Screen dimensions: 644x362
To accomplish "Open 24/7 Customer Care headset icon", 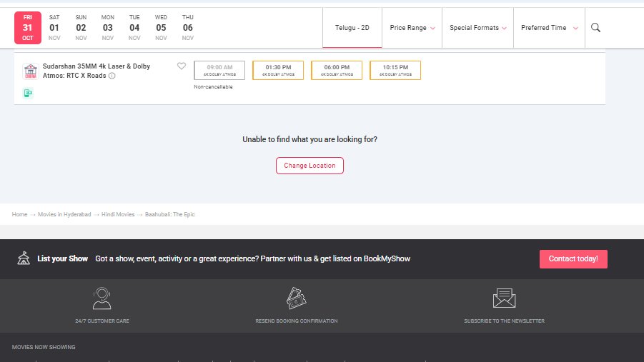I will (x=102, y=298).
